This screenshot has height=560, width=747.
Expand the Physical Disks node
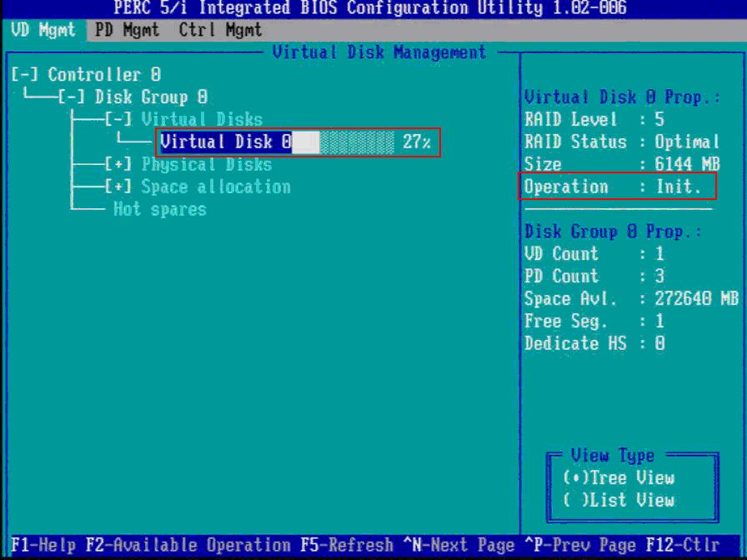point(119,165)
